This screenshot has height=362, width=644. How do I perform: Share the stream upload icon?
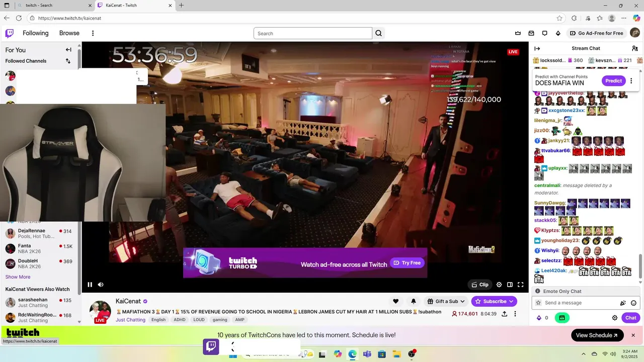505,314
